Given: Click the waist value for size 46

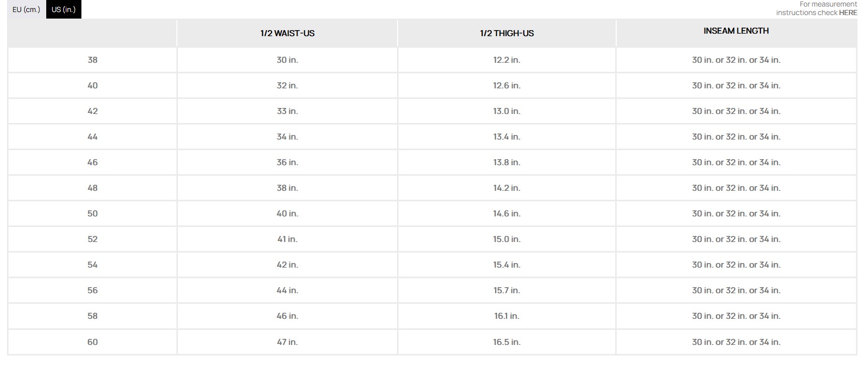Looking at the screenshot, I should click(287, 163).
